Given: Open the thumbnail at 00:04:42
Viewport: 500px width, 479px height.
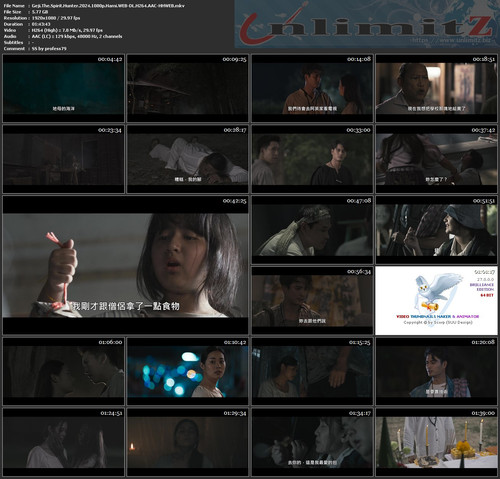Looking at the screenshot, I should coord(63,88).
